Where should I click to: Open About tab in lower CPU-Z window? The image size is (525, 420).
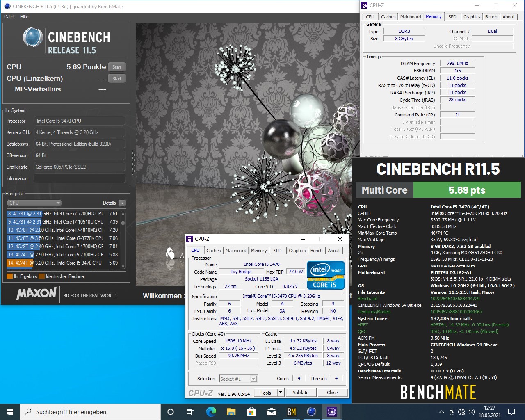(334, 251)
